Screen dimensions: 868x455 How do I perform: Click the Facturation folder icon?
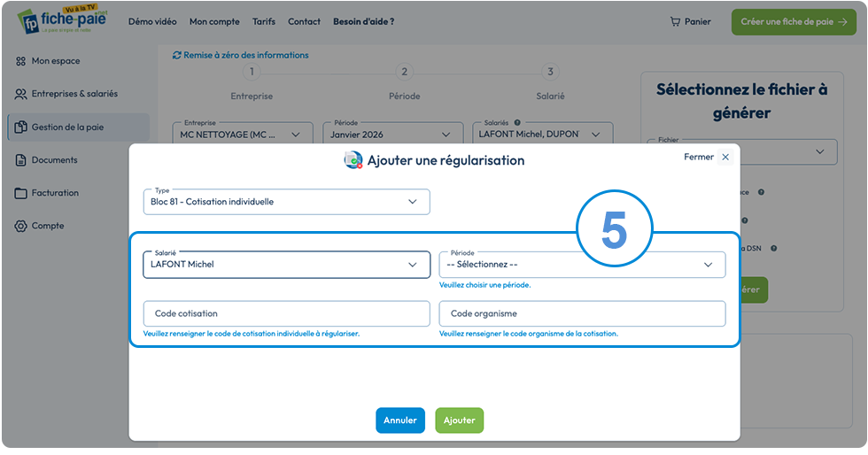click(x=20, y=193)
